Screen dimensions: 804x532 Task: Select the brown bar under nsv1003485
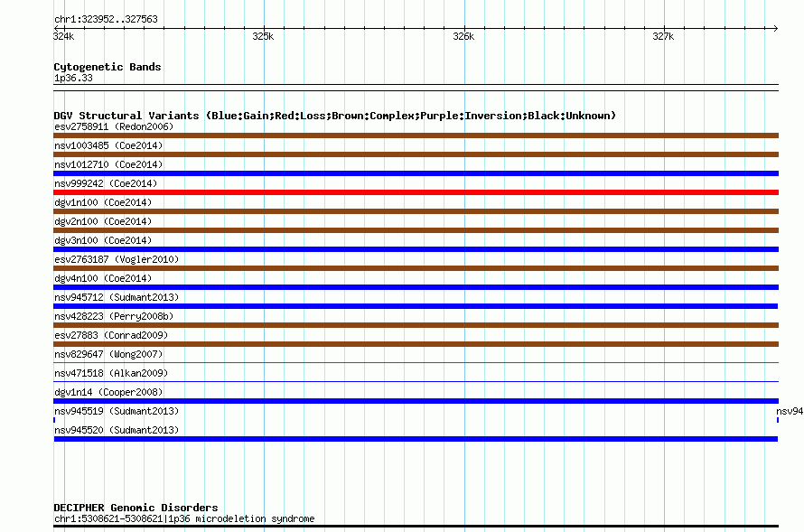416,154
